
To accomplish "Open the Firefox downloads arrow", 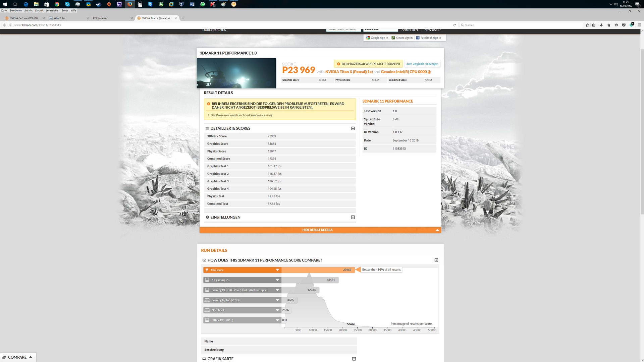I will click(x=601, y=25).
